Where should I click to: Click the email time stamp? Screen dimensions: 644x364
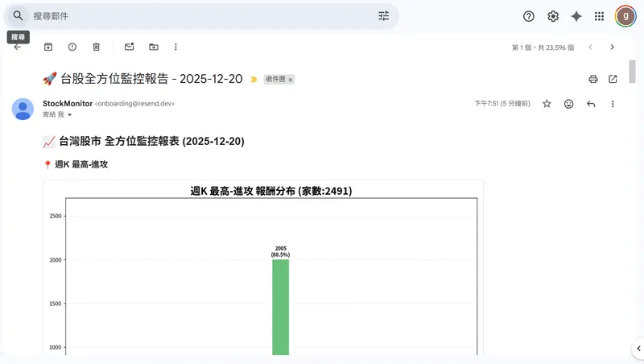502,104
